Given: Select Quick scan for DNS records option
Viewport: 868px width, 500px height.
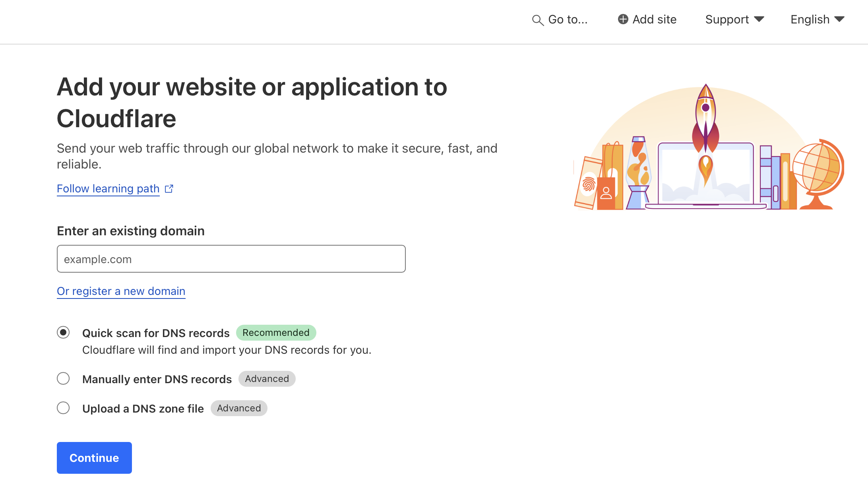Looking at the screenshot, I should coord(63,333).
